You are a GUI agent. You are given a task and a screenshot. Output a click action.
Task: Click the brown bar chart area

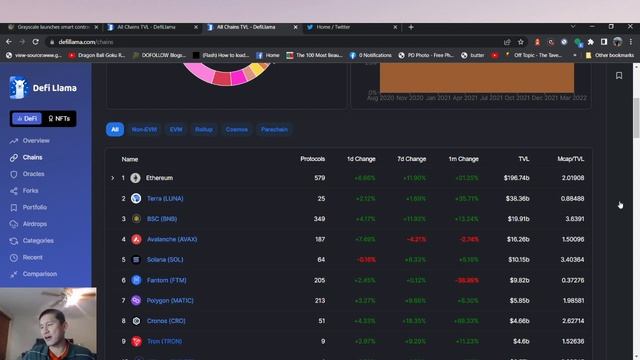477,78
